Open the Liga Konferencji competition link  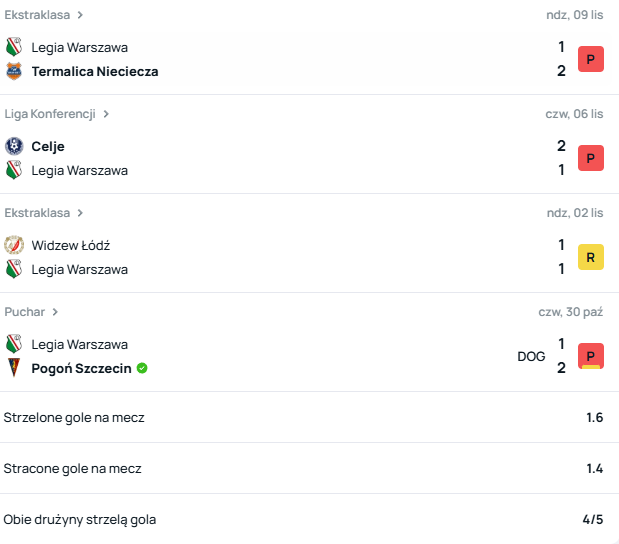tap(50, 114)
